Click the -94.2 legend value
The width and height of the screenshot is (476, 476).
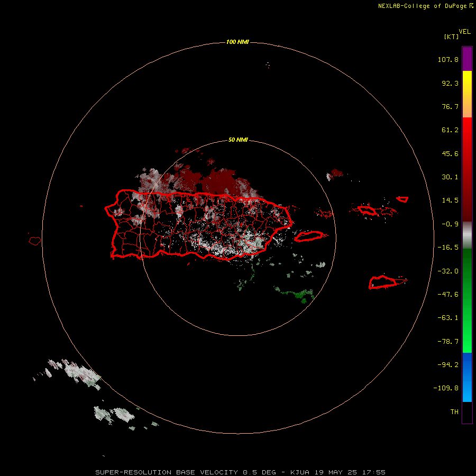tap(448, 364)
